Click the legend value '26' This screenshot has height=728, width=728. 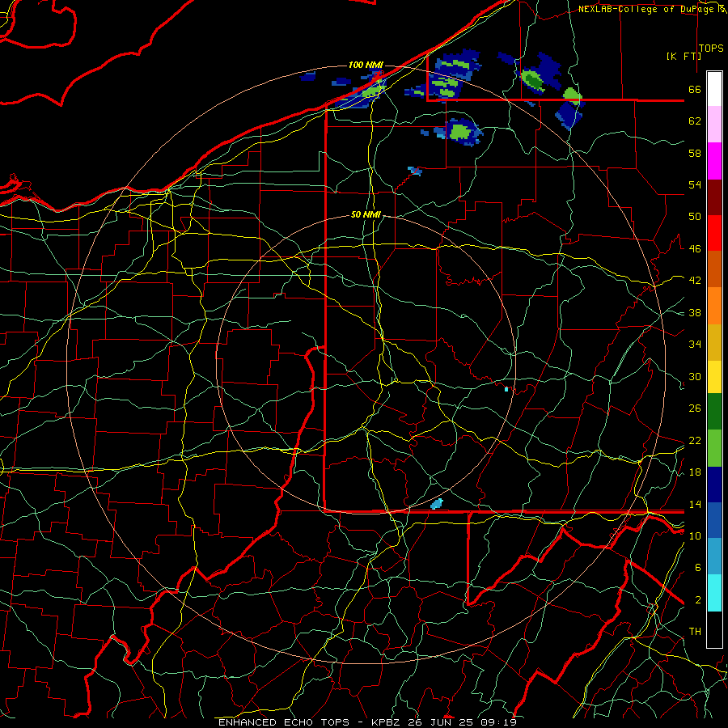tap(695, 408)
